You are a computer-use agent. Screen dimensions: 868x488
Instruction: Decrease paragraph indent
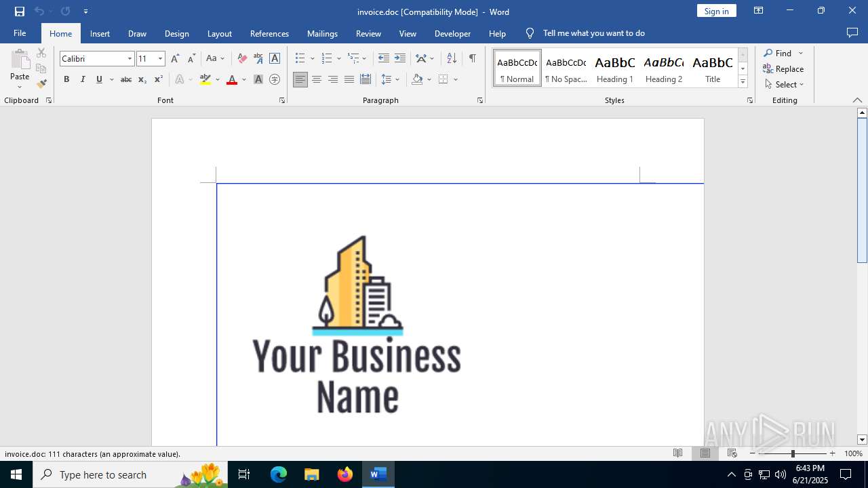(x=384, y=58)
